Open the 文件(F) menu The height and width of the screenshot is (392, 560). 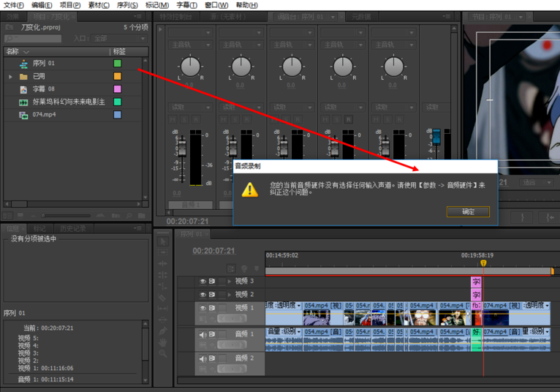pos(13,5)
